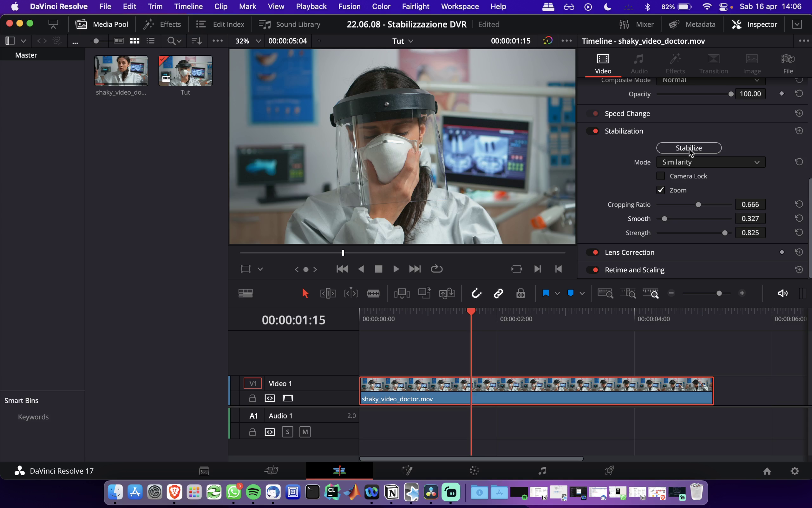The image size is (812, 508).
Task: Toggle the Position Lock icon
Action: 521,293
